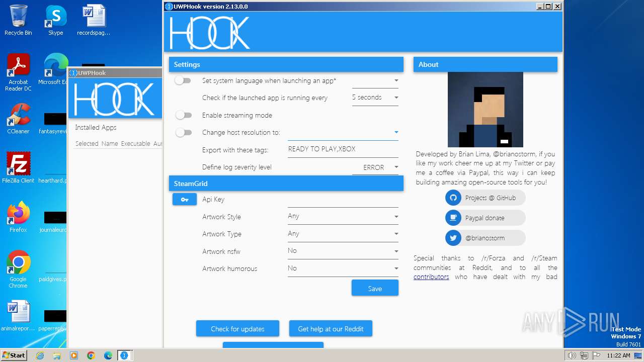
Task: Toggle set system language switch
Action: (183, 80)
